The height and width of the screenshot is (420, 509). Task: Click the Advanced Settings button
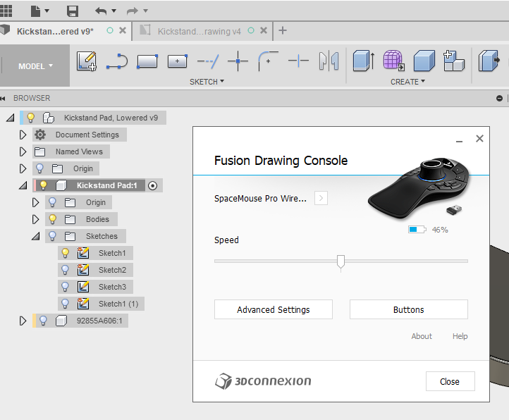pyautogui.click(x=274, y=309)
